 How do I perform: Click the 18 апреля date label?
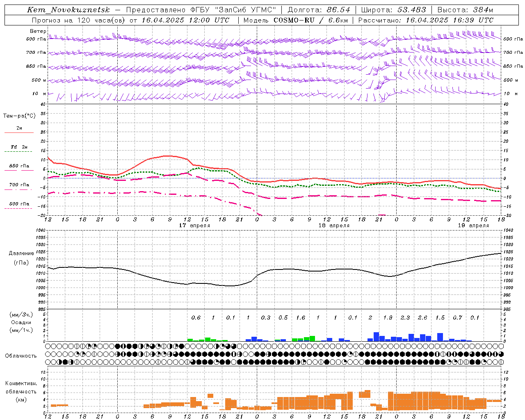(x=334, y=226)
